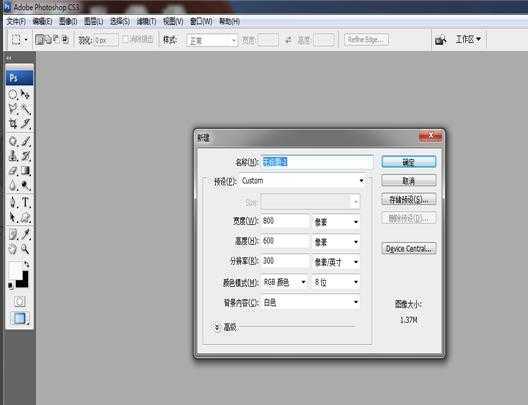Screen dimensions: 528x405
Task: Click the Cancel (取消) button in the New dialog
Action: coord(408,181)
